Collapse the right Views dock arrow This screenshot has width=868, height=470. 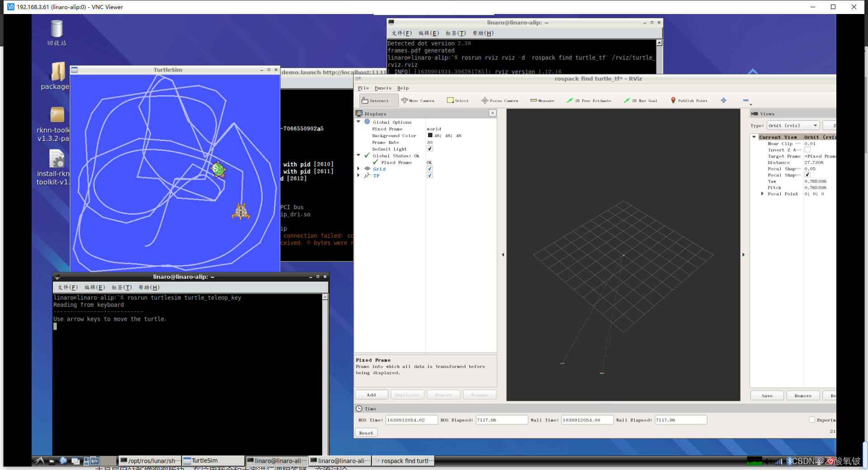(743, 255)
